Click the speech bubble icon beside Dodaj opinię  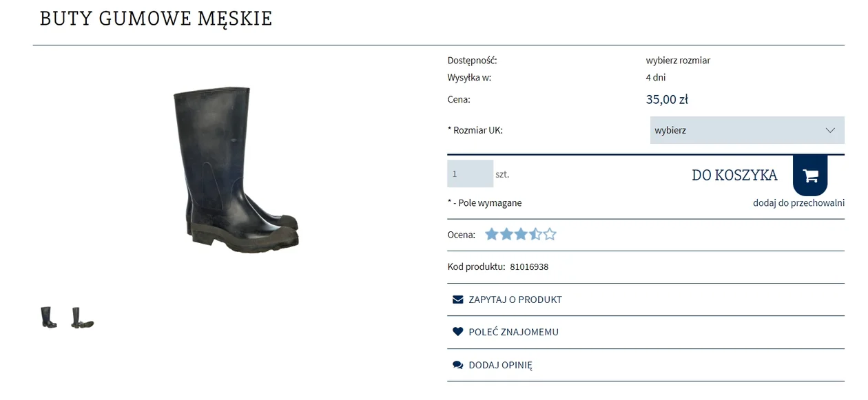[457, 366]
